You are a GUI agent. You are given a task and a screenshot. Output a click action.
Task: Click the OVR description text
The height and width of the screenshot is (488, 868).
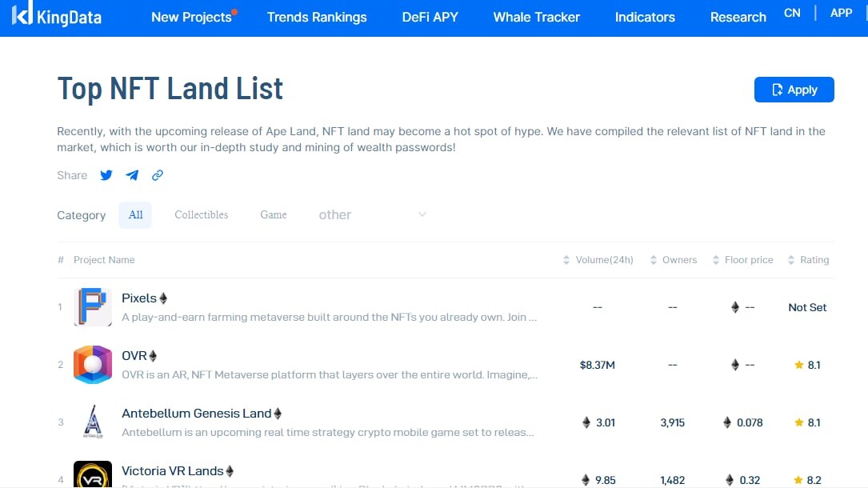330,374
